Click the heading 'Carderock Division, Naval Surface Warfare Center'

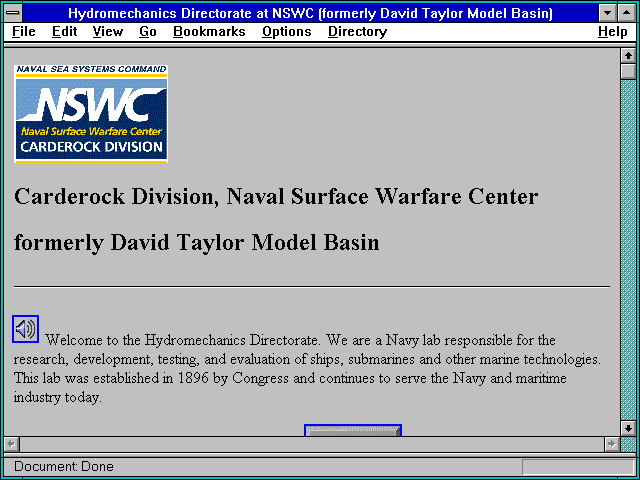pos(276,196)
